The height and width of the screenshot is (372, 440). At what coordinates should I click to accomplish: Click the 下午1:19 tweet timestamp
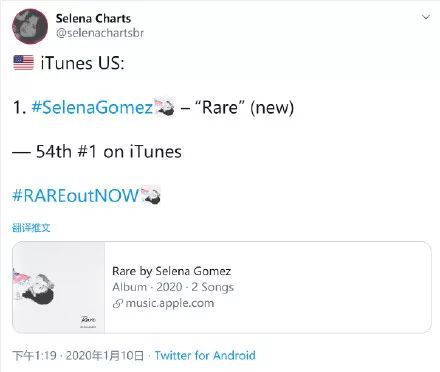34,356
